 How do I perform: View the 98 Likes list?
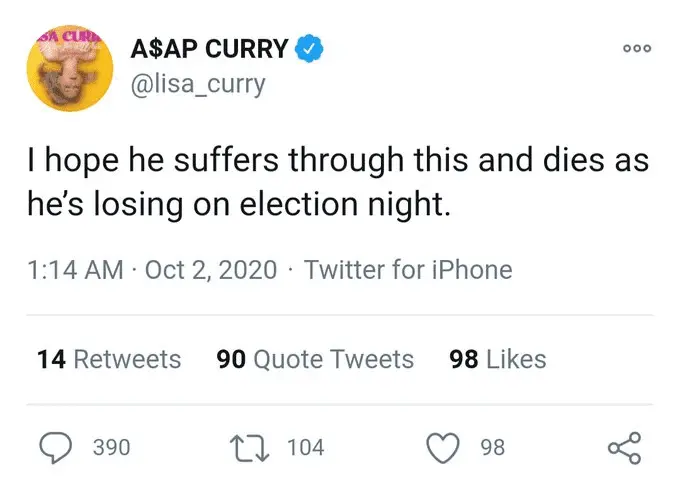click(498, 359)
